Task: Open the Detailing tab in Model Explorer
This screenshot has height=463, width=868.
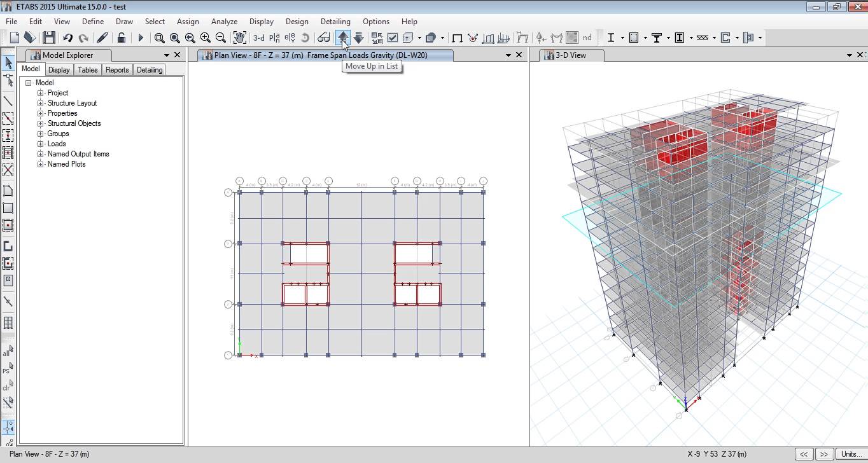Action: point(150,70)
